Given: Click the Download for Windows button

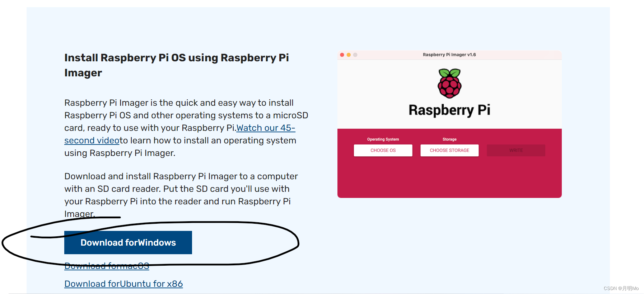Looking at the screenshot, I should (x=128, y=242).
